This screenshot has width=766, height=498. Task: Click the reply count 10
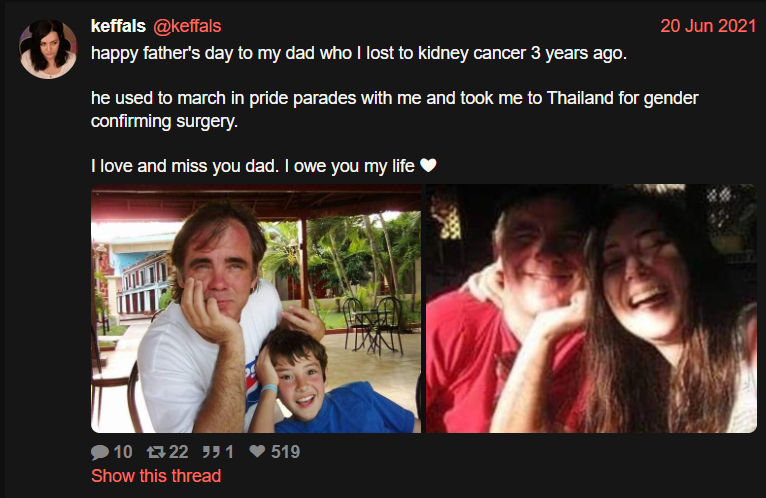point(122,452)
